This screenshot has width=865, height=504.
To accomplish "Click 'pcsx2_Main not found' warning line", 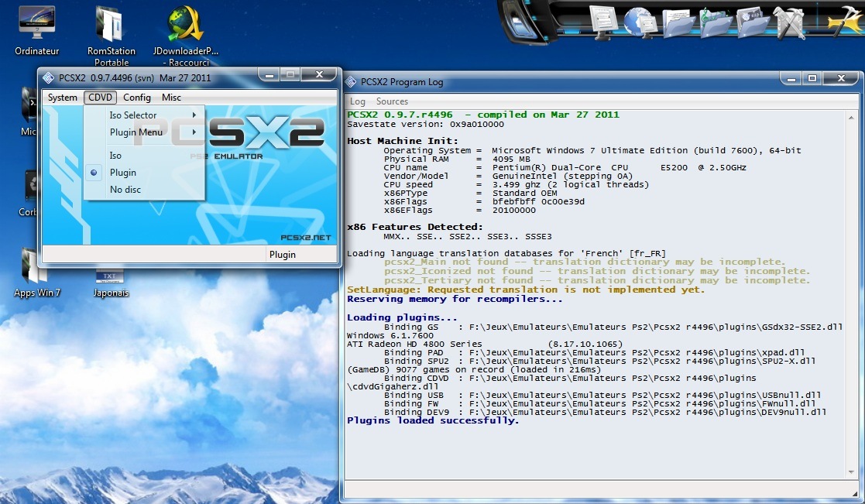I will point(584,262).
